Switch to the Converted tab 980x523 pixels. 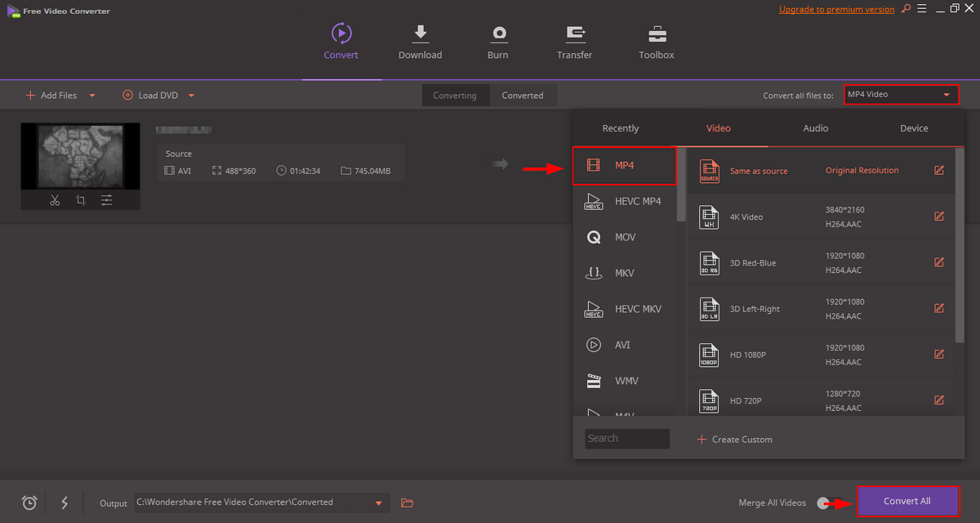click(522, 96)
